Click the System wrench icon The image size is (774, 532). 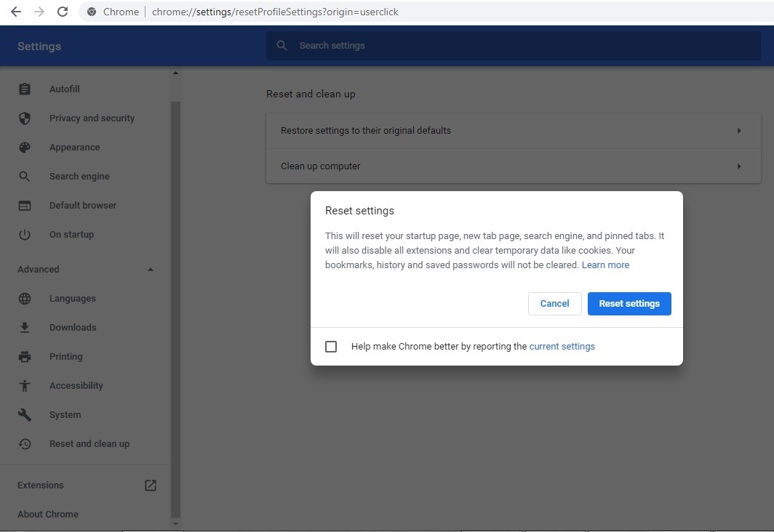pyautogui.click(x=25, y=415)
